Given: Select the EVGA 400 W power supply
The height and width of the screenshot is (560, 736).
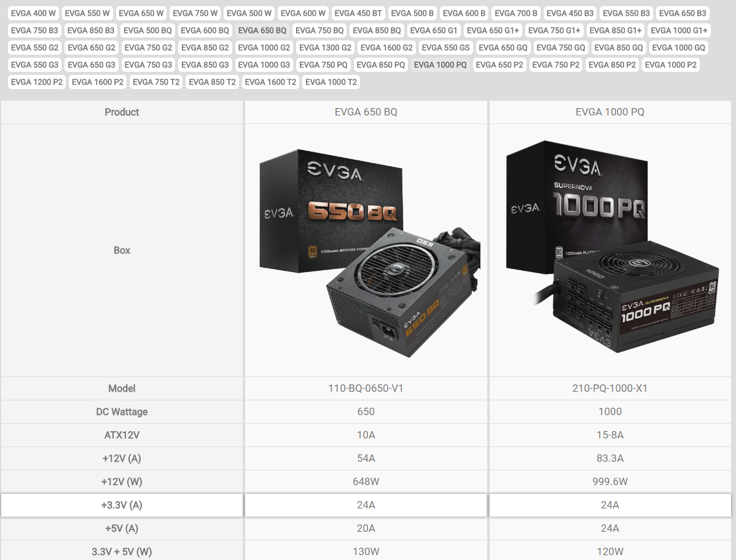Looking at the screenshot, I should pyautogui.click(x=33, y=13).
